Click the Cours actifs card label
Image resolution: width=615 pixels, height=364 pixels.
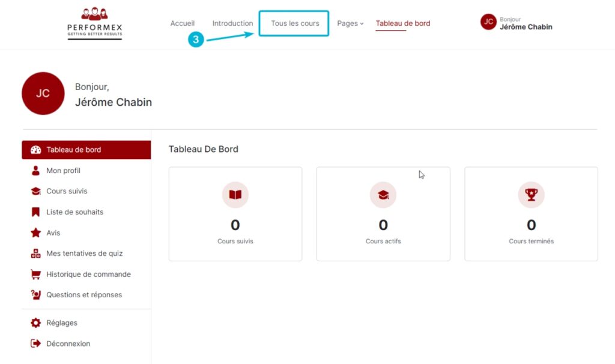point(383,241)
